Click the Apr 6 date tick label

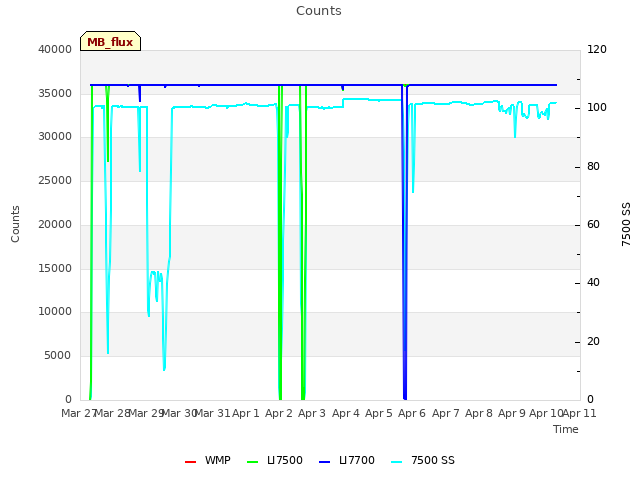point(412,413)
